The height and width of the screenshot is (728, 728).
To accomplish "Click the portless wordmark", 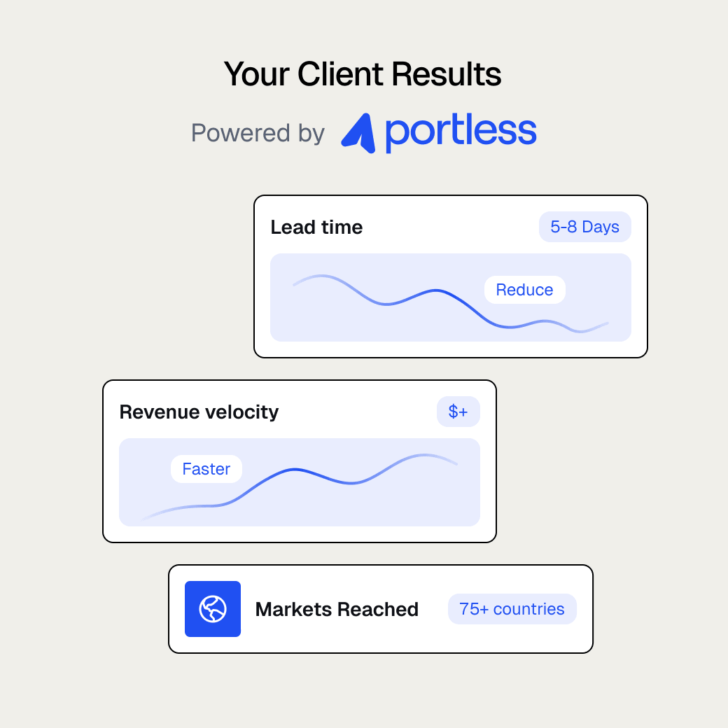I will pyautogui.click(x=461, y=132).
